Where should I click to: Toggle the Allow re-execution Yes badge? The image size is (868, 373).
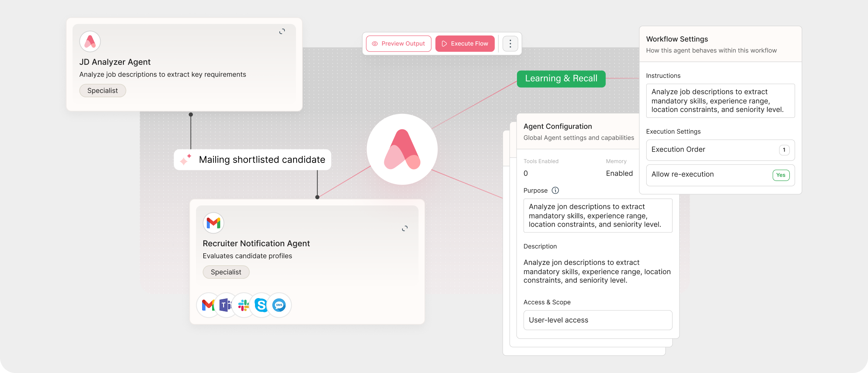781,175
